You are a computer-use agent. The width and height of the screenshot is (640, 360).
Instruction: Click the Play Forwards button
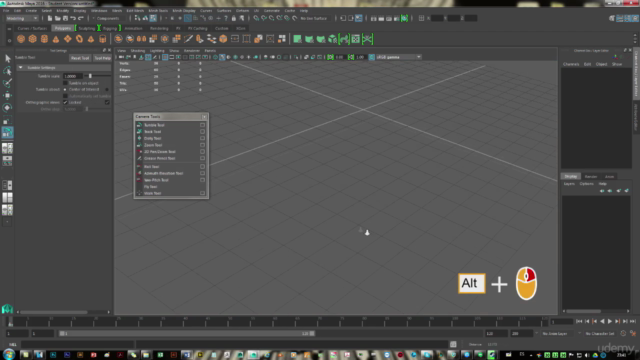click(610, 322)
